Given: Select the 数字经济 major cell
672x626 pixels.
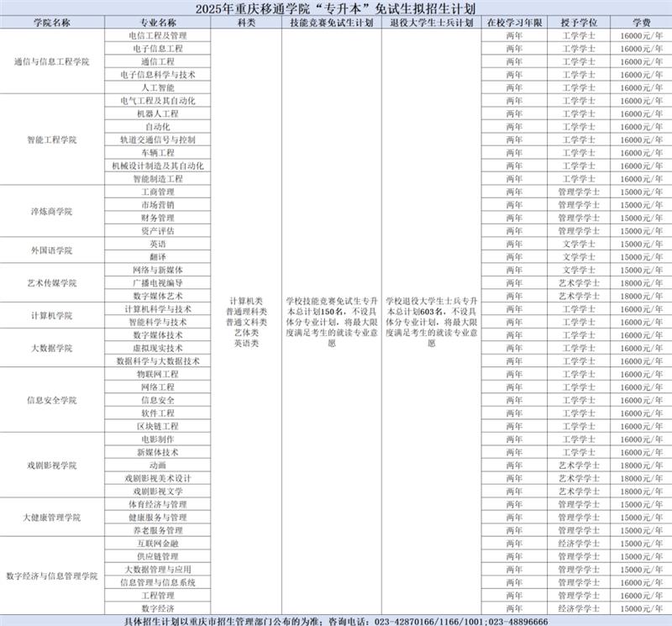Looking at the screenshot, I should pos(158,608).
